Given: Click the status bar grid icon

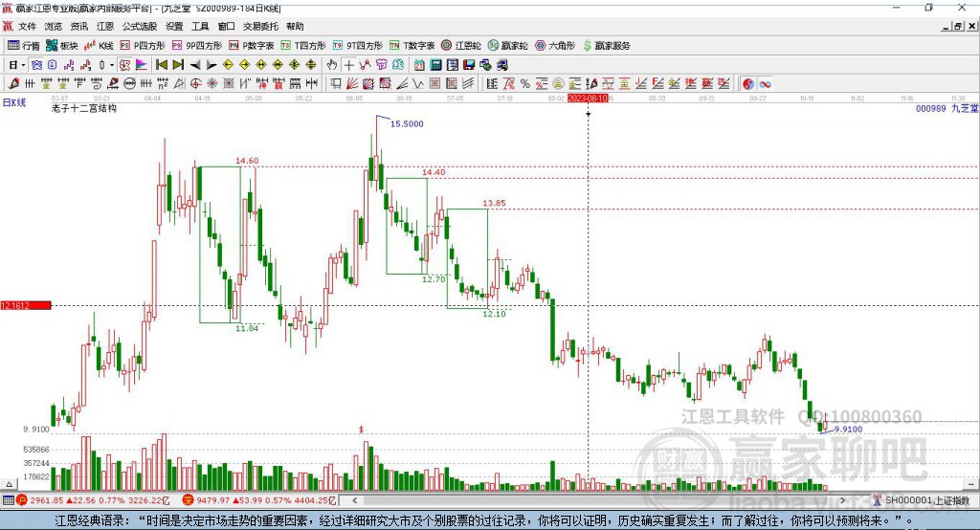Looking at the screenshot, I should (8, 500).
